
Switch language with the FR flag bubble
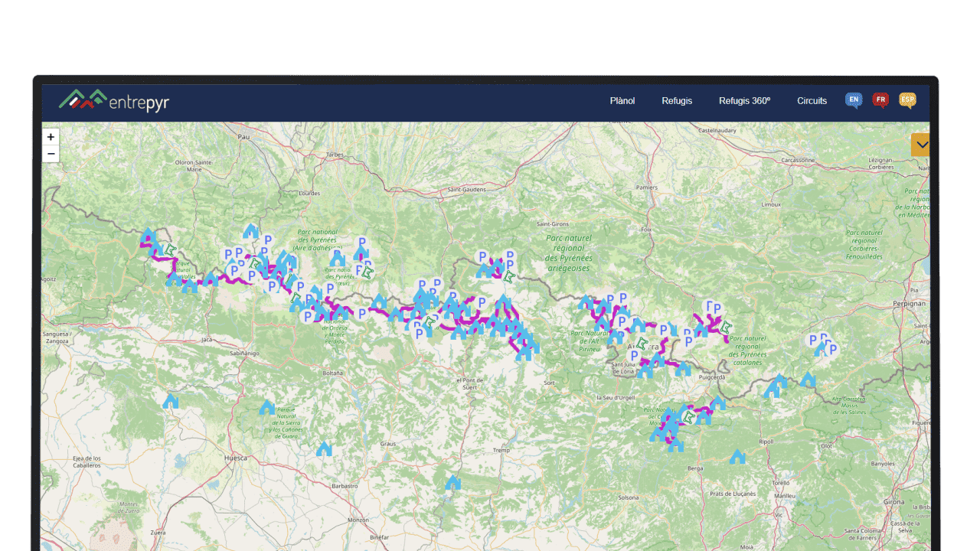(x=880, y=100)
